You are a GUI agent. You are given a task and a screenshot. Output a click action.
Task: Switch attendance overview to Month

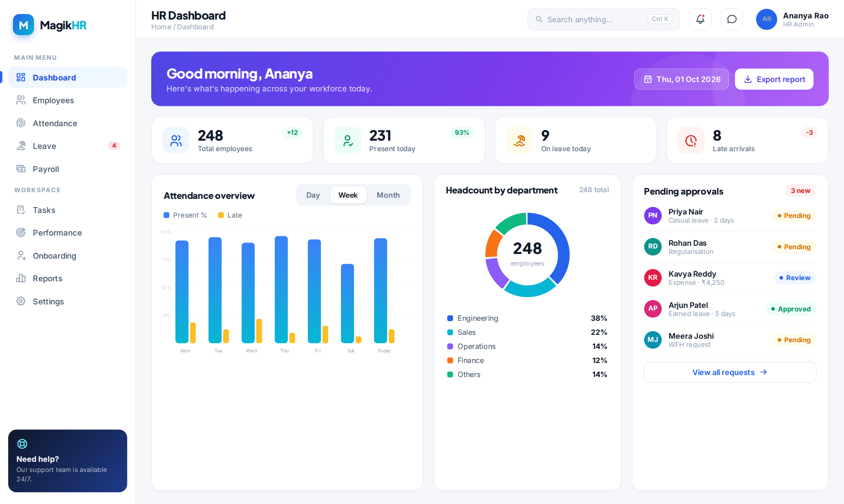(x=388, y=195)
